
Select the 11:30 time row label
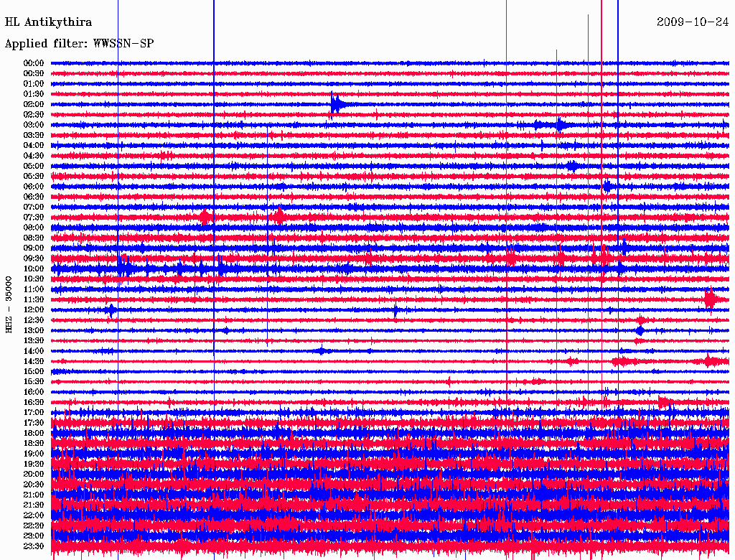[34, 299]
